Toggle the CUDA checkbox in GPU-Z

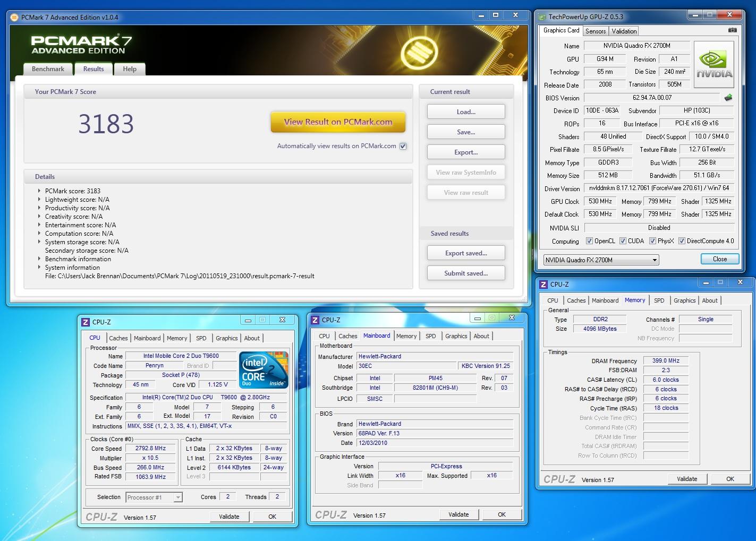click(623, 241)
